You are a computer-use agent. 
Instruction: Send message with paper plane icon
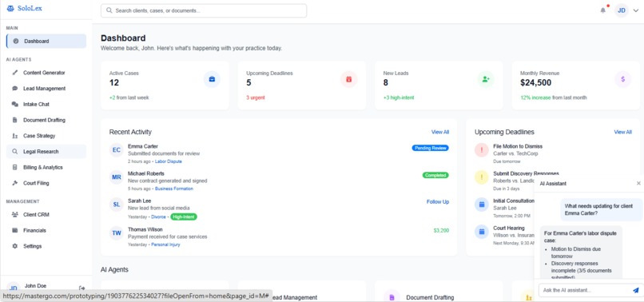coord(636,290)
